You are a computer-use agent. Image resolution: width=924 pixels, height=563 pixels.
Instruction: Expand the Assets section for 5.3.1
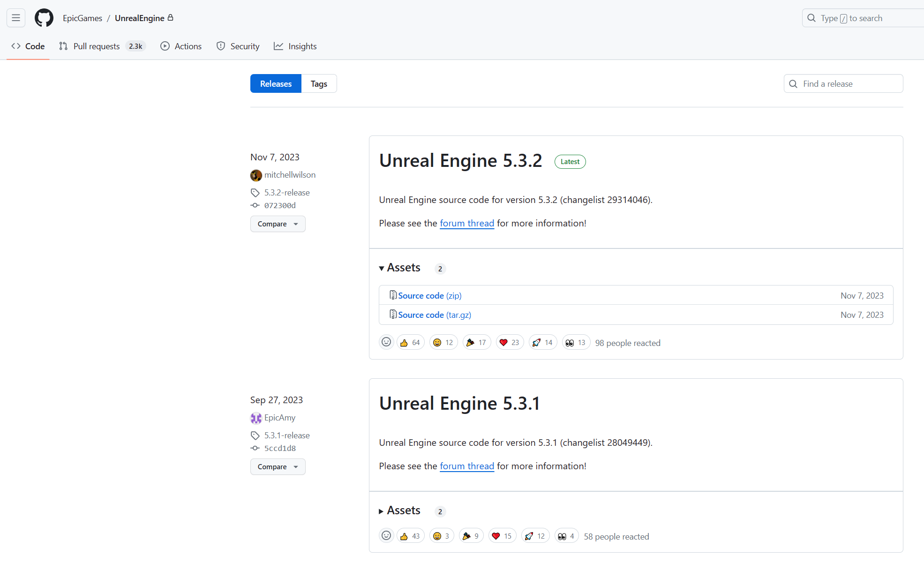(x=400, y=510)
